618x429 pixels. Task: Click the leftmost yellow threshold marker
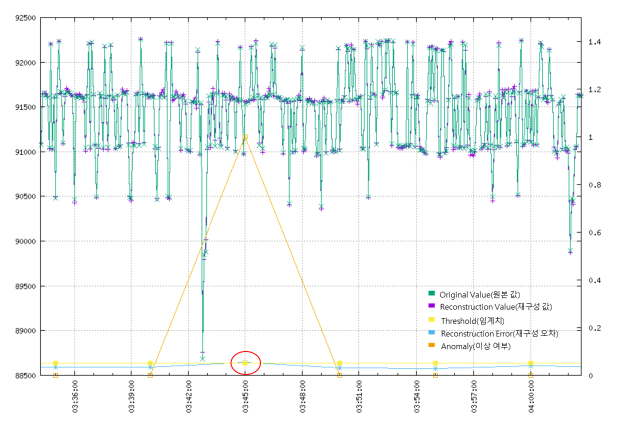click(x=55, y=364)
